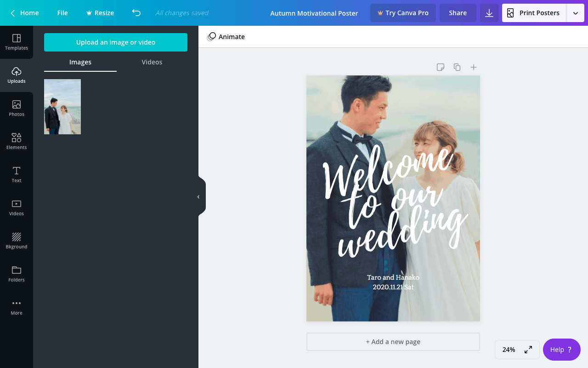Open the Bkground panel
This screenshot has height=368, width=588.
[x=17, y=241]
